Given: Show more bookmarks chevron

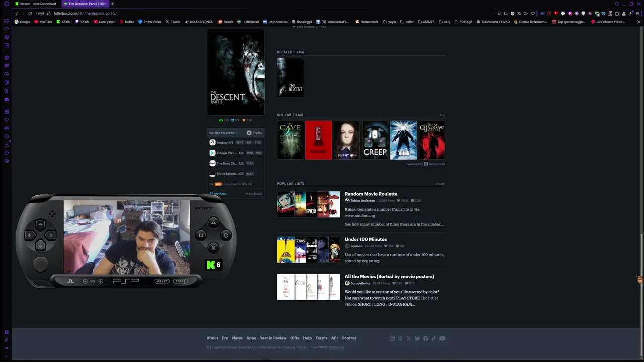Looking at the screenshot, I should click(x=639, y=22).
